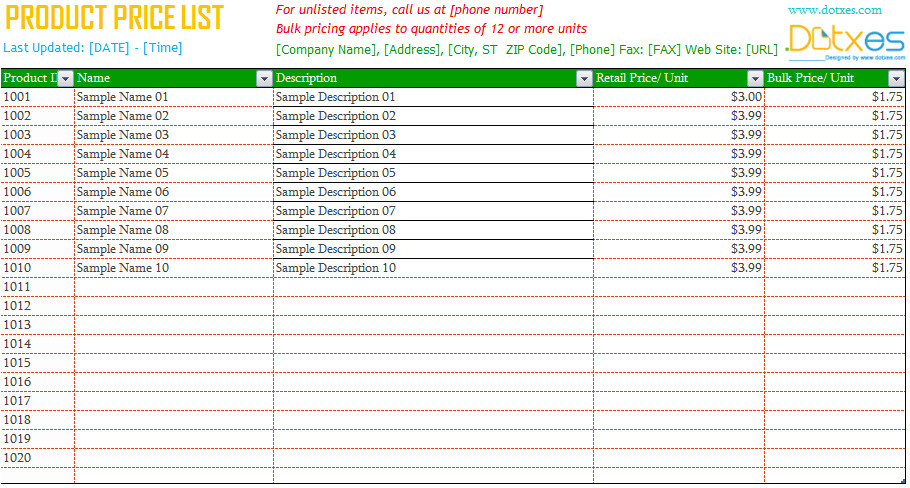
Task: Select product ID cell 1005
Action: [x=38, y=173]
